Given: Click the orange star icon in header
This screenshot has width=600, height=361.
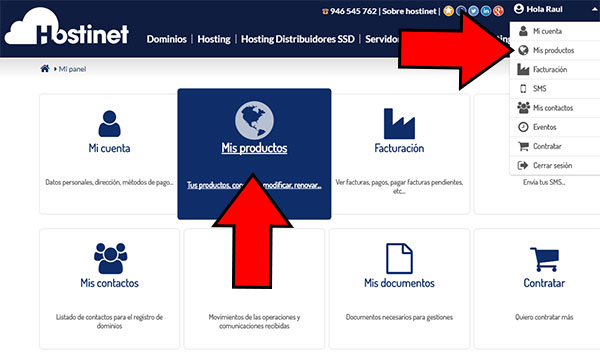Looking at the screenshot, I should (x=448, y=11).
